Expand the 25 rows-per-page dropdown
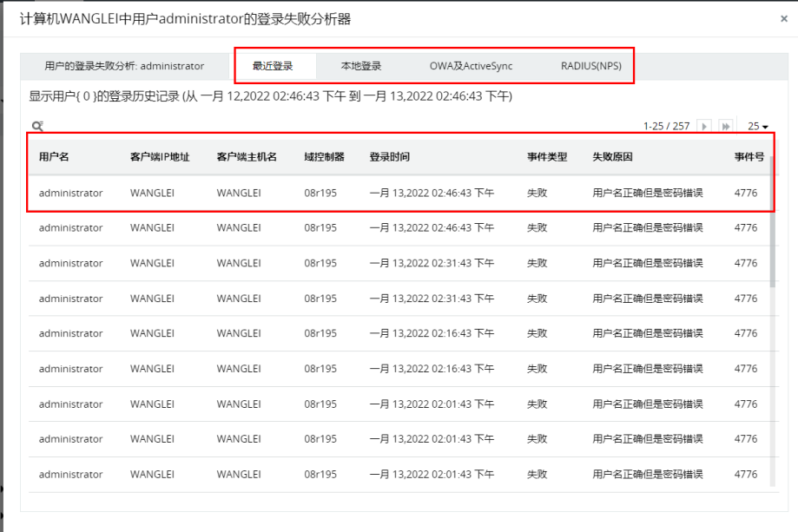798x532 pixels. [758, 126]
